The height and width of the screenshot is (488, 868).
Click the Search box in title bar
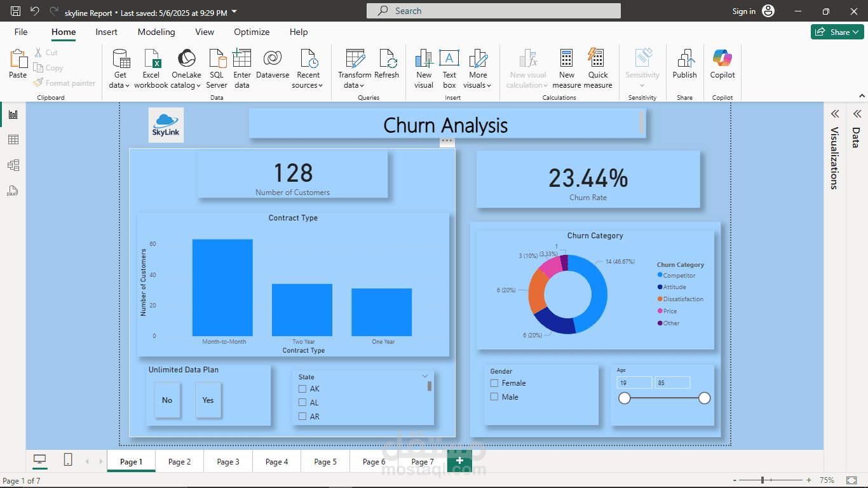(x=494, y=11)
